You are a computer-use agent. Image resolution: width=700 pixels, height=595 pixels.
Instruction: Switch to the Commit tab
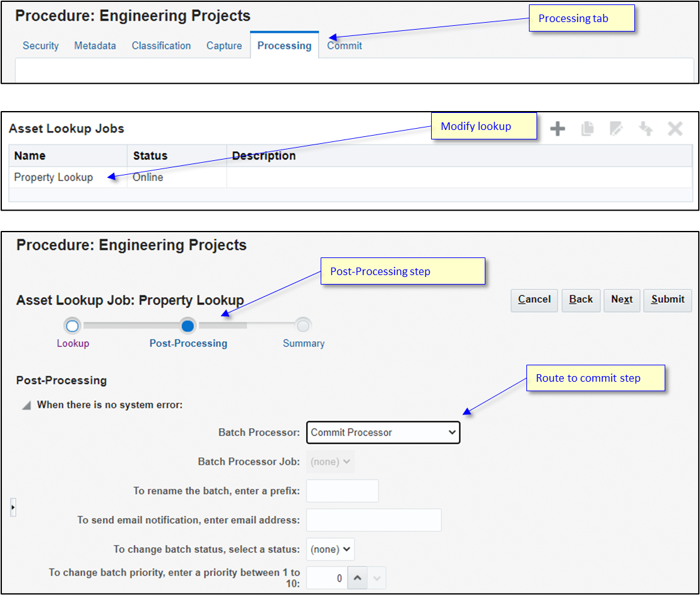pyautogui.click(x=345, y=45)
